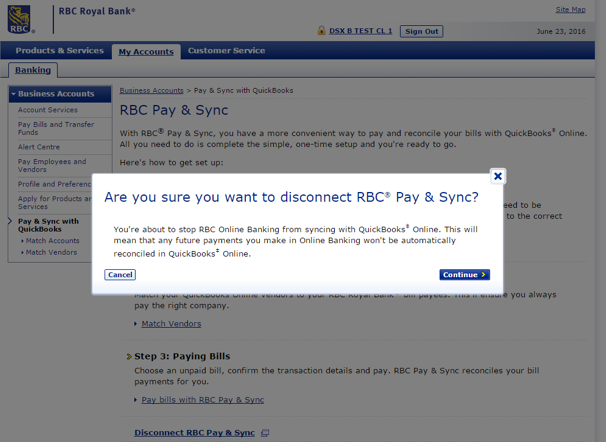Select the My Accounts tab
Image resolution: width=606 pixels, height=442 pixels.
tap(146, 52)
